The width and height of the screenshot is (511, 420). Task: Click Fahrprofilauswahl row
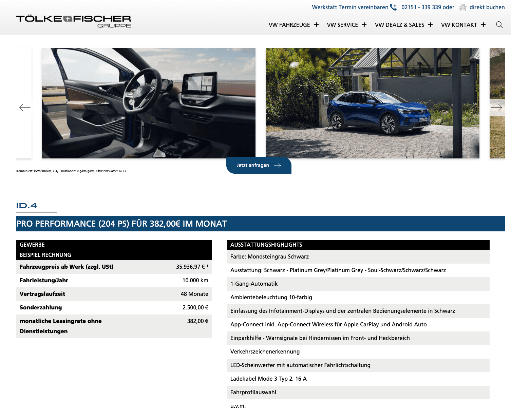coord(358,393)
